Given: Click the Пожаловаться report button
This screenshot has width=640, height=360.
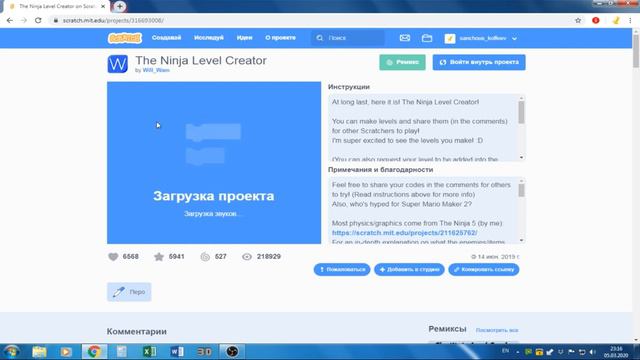Looking at the screenshot, I should click(342, 269).
